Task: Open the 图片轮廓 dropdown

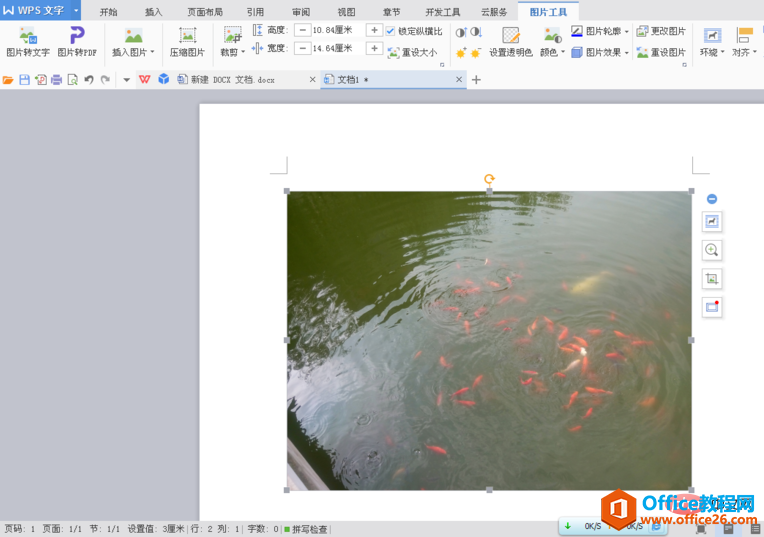Action: pos(626,31)
